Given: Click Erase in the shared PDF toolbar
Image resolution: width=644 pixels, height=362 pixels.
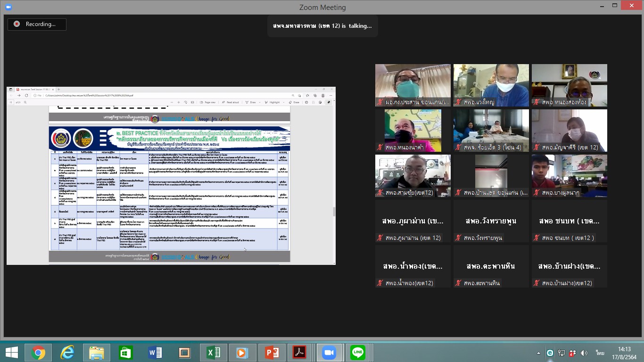Looking at the screenshot, I should click(294, 102).
